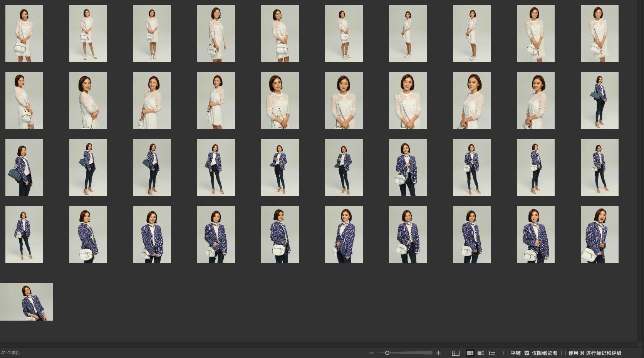
Task: Select the landscape photo thumbnail in last row
Action: [26, 302]
